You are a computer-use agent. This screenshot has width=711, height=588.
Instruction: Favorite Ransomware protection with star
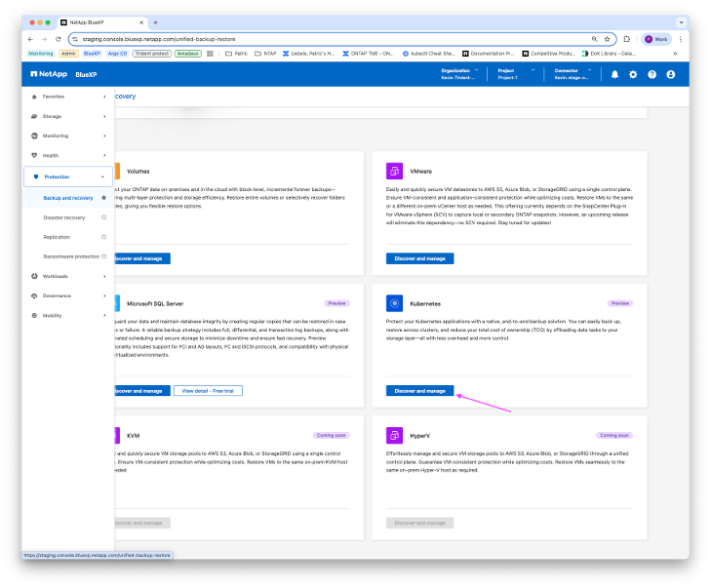(x=103, y=256)
